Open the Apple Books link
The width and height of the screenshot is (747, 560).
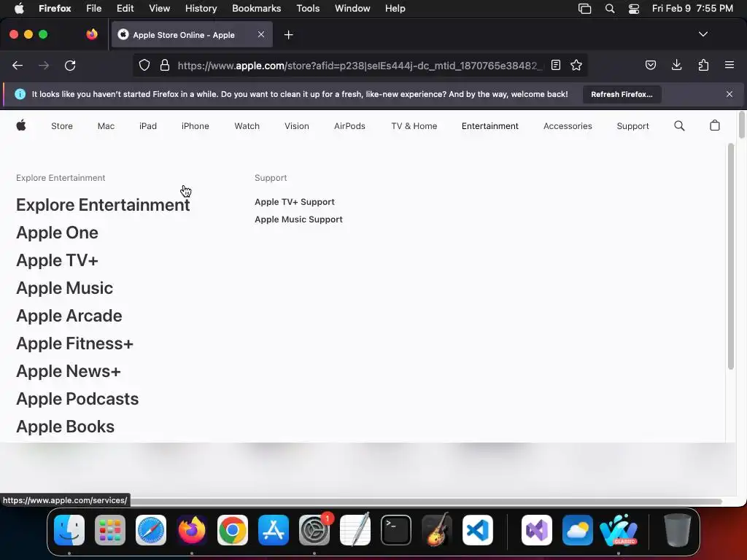tap(65, 426)
